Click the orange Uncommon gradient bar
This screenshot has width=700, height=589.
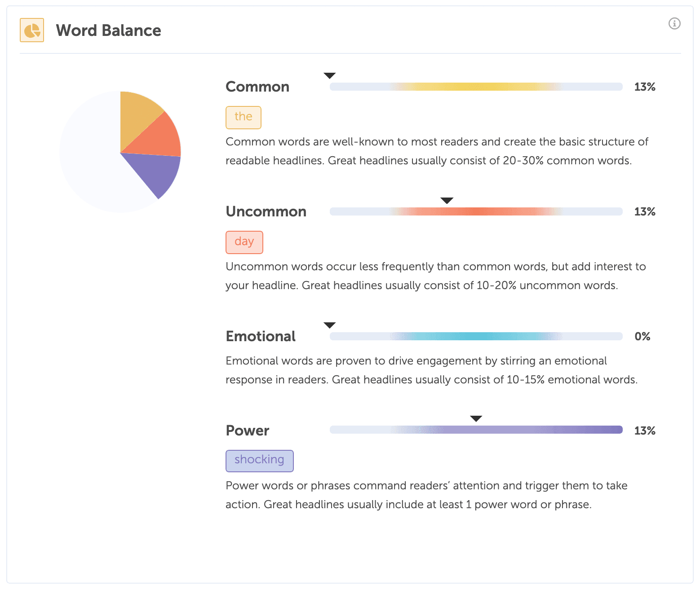click(x=476, y=211)
